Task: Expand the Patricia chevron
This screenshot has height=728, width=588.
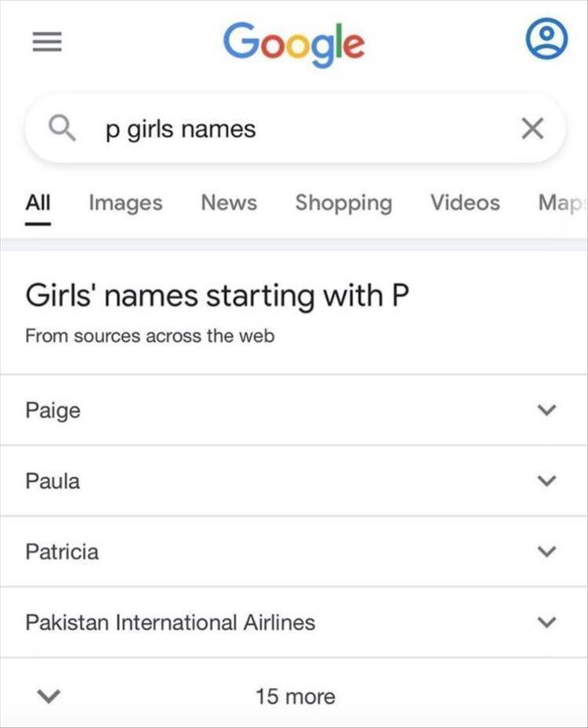Action: tap(547, 551)
